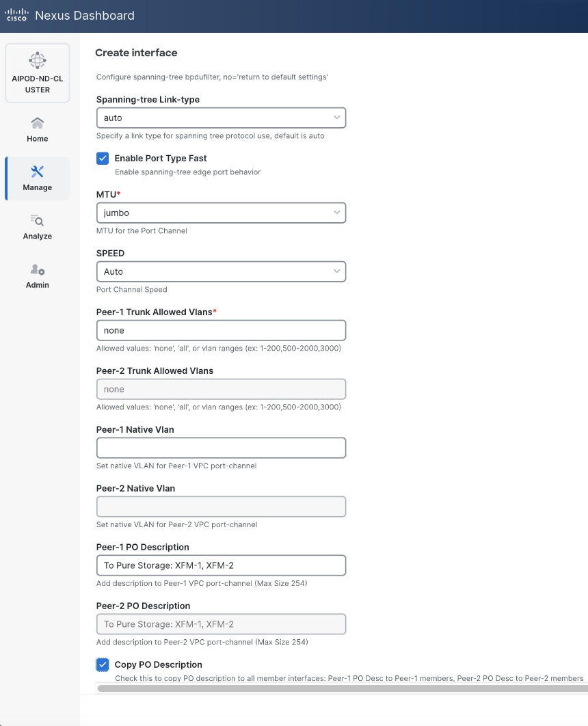Open the Admin user-gear icon
Screen dimensions: 588x726
click(x=38, y=269)
